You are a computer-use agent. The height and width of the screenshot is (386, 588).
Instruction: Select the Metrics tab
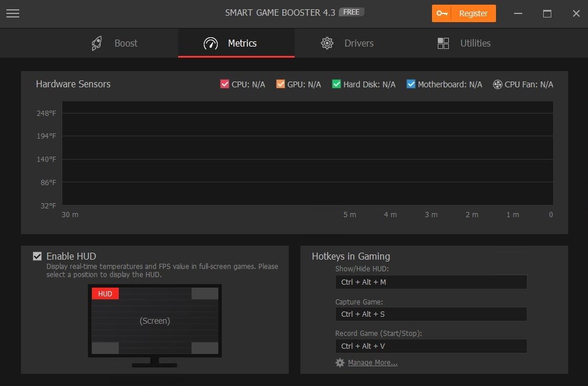point(236,43)
